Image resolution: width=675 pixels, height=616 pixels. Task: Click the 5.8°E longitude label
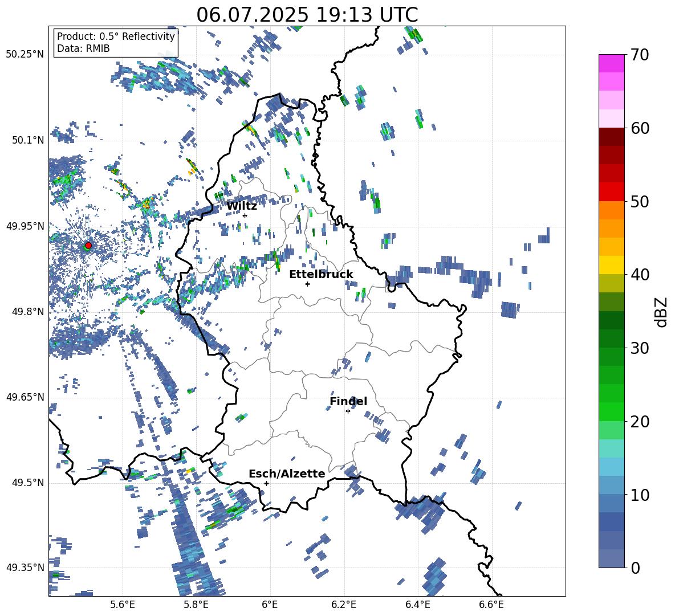(x=196, y=605)
